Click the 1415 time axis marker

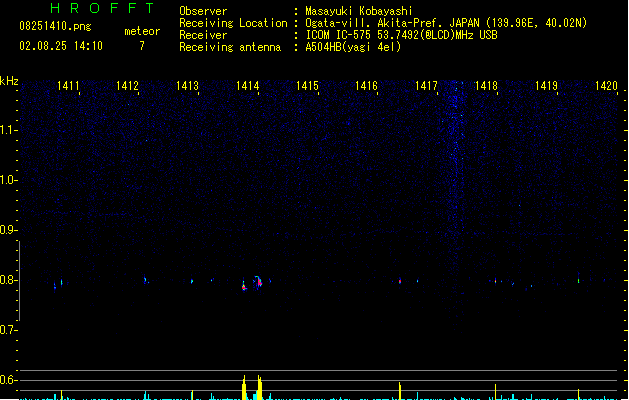point(307,86)
